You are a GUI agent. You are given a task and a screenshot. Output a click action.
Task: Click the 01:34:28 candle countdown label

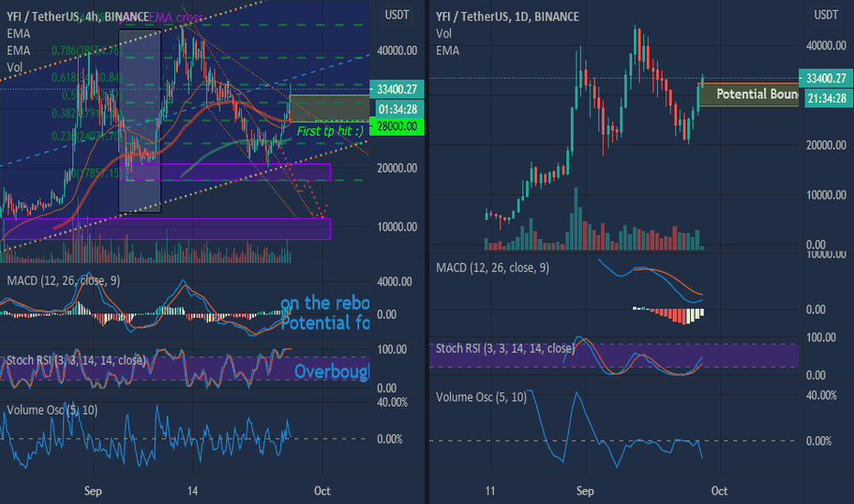point(397,109)
